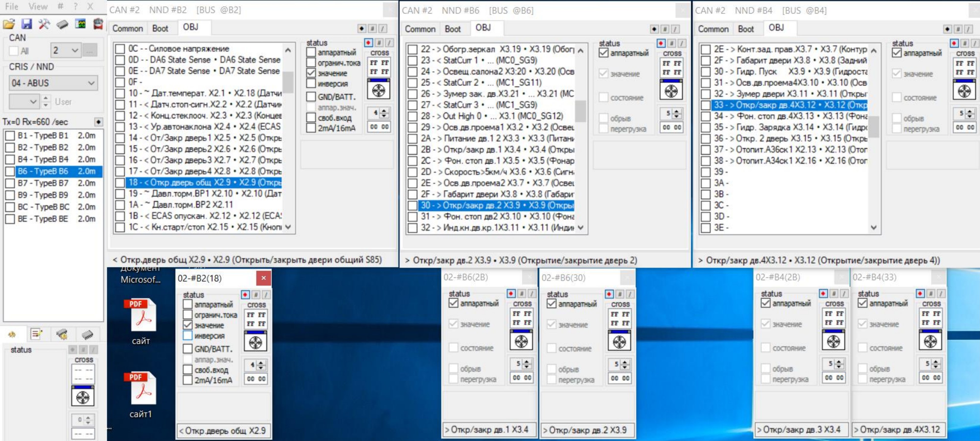Toggle 2mA/16mA checkbox in 02-#B2(18) panel
980x441 pixels.
coord(188,380)
